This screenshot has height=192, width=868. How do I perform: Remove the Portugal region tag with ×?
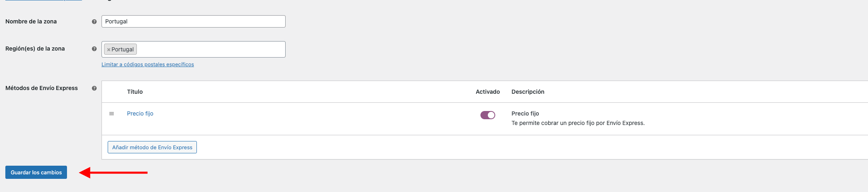tap(108, 50)
